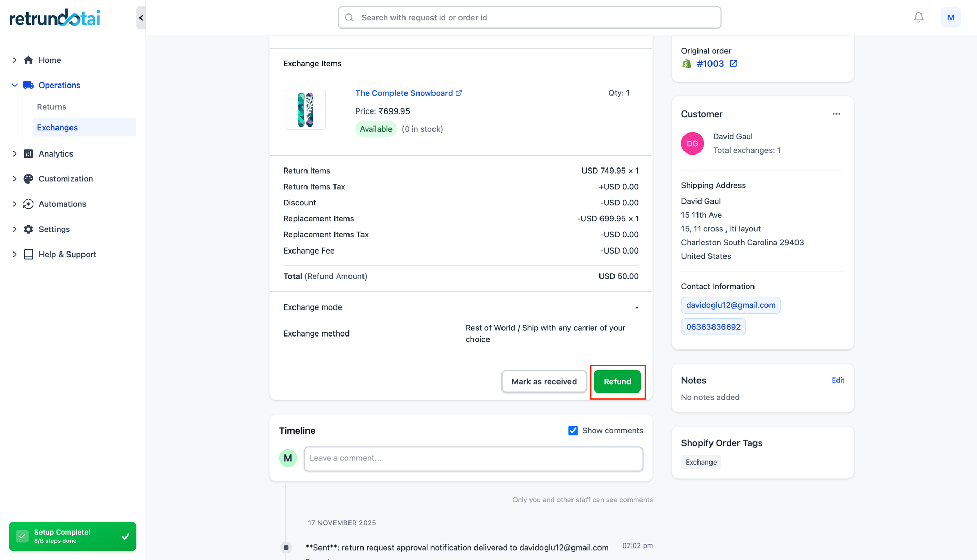Click the snowboard product thumbnail

[x=305, y=110]
